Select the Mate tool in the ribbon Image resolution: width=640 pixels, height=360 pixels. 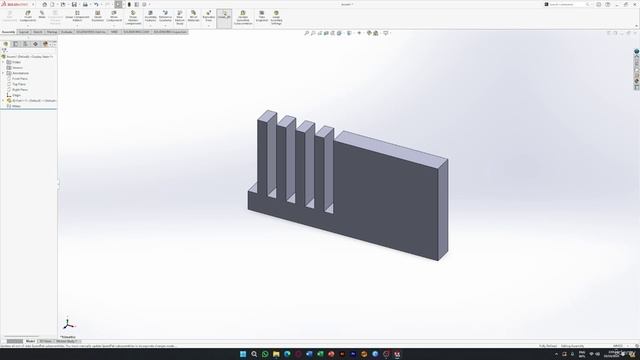[x=42, y=15]
